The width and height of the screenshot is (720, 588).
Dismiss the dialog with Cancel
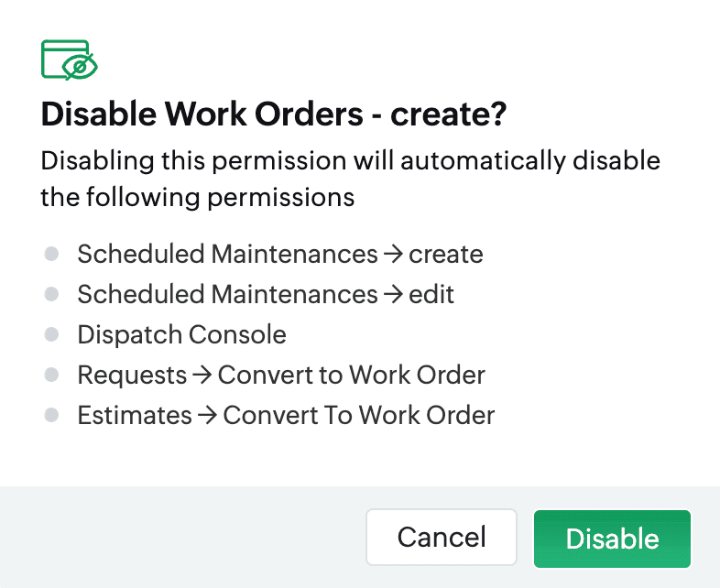(x=442, y=537)
